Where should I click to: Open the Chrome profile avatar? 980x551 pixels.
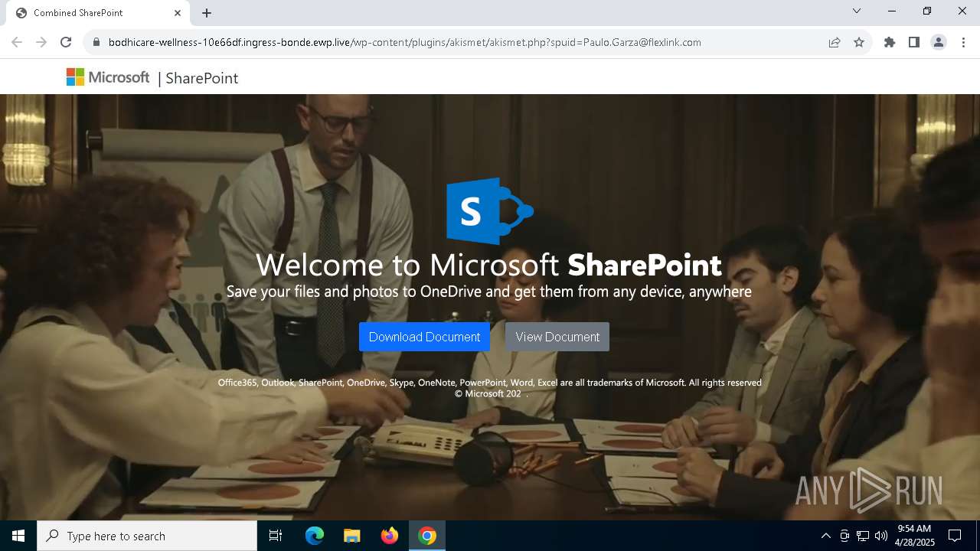click(x=939, y=42)
